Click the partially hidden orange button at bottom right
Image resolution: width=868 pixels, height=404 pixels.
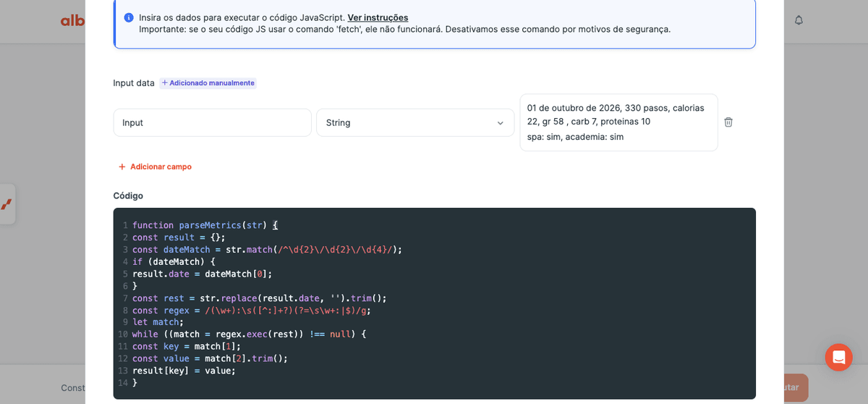click(x=796, y=387)
